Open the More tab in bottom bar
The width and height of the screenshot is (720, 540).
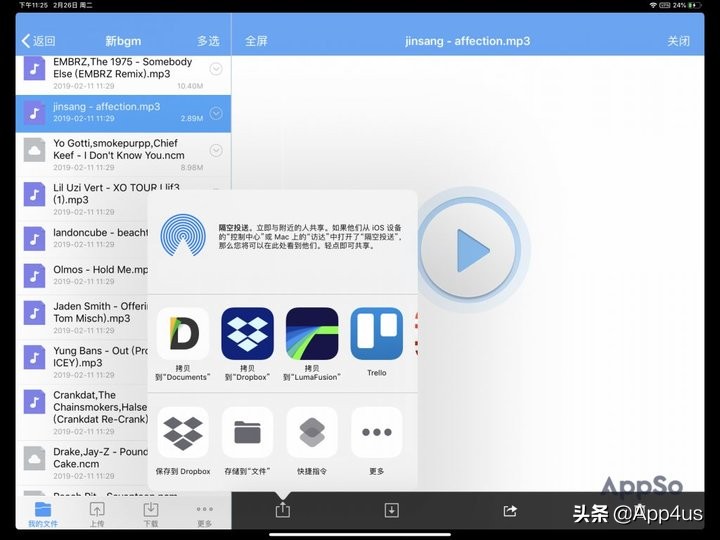click(204, 515)
